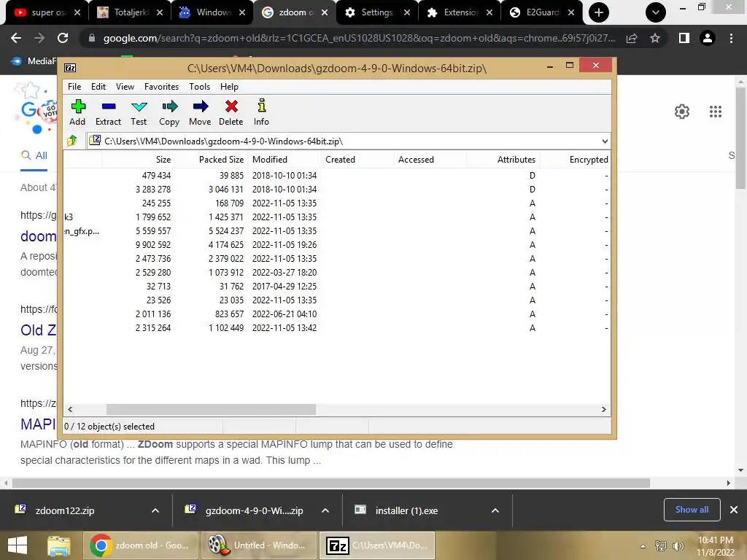Viewport: 747px width, 560px height.
Task: Expand the 7-Zip address path dropdown
Action: 605,141
